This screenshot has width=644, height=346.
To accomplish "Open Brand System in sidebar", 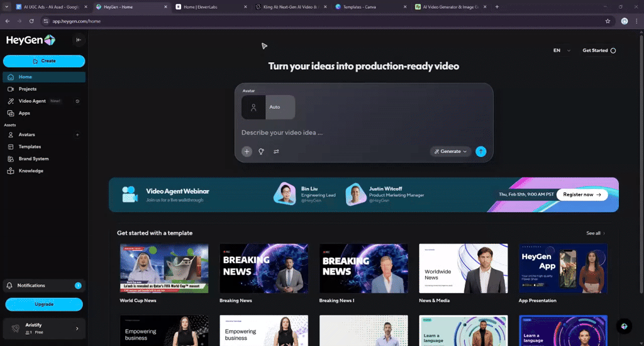I will click(44, 159).
